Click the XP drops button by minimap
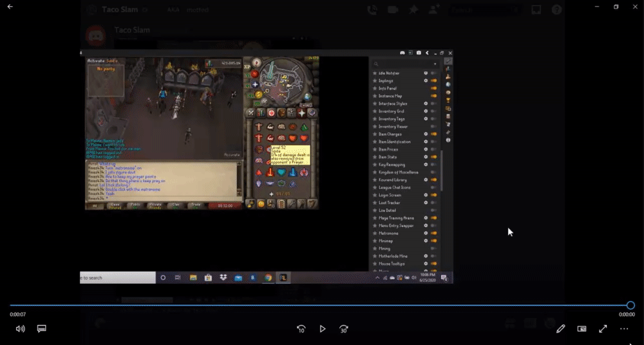 click(x=247, y=66)
